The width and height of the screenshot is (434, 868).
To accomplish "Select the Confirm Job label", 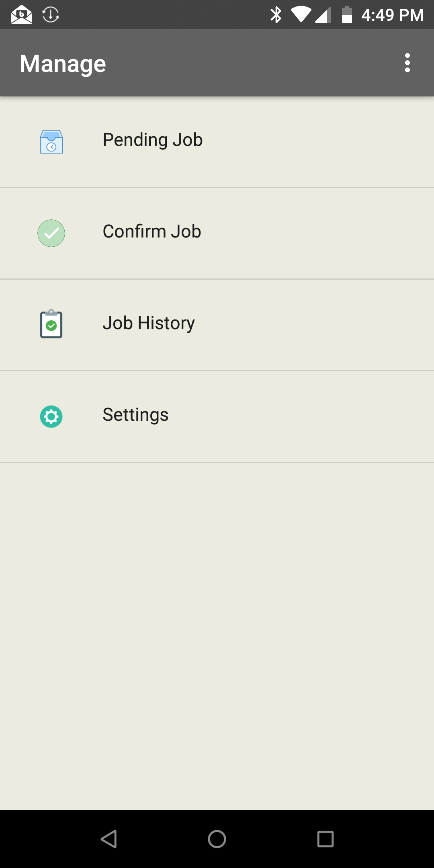I will [x=152, y=231].
